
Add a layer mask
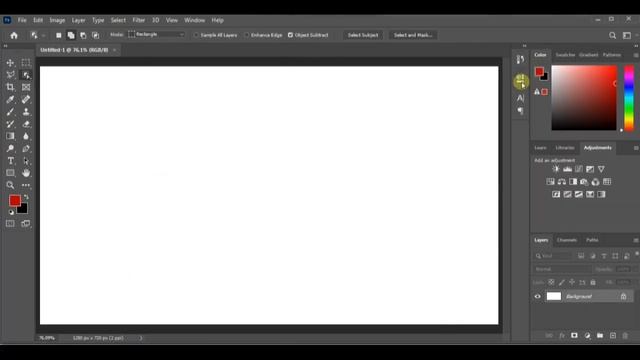tap(574, 336)
